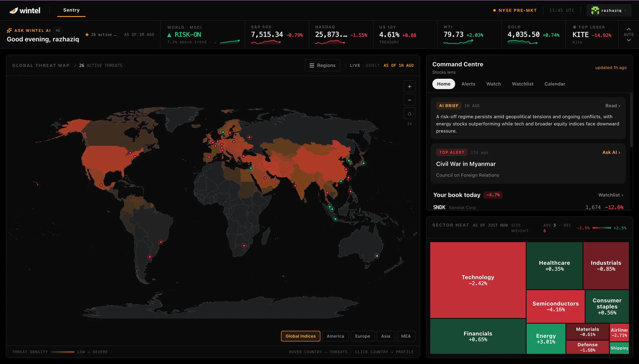Click the SNDK Sandisk Corp row
The width and height of the screenshot is (639, 364).
coord(528,207)
